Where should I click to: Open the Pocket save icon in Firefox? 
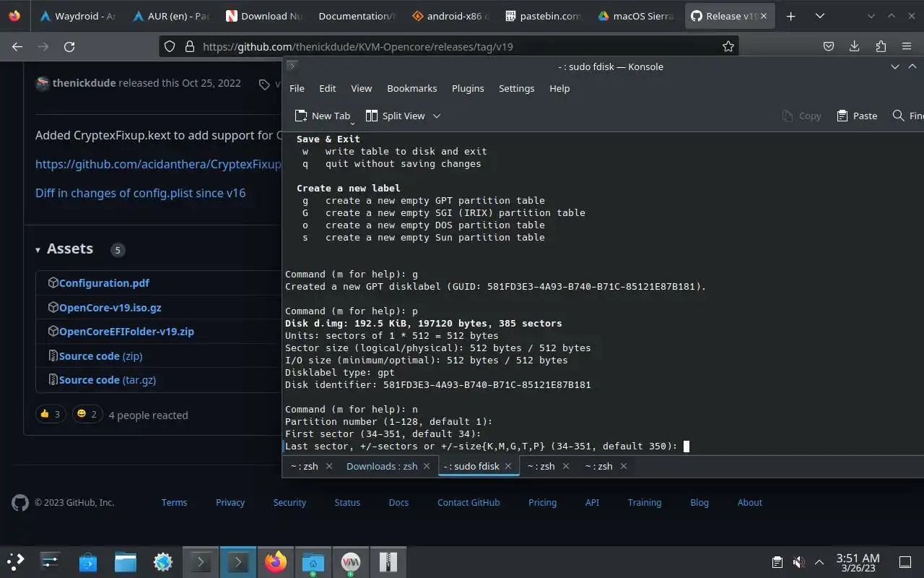829,46
